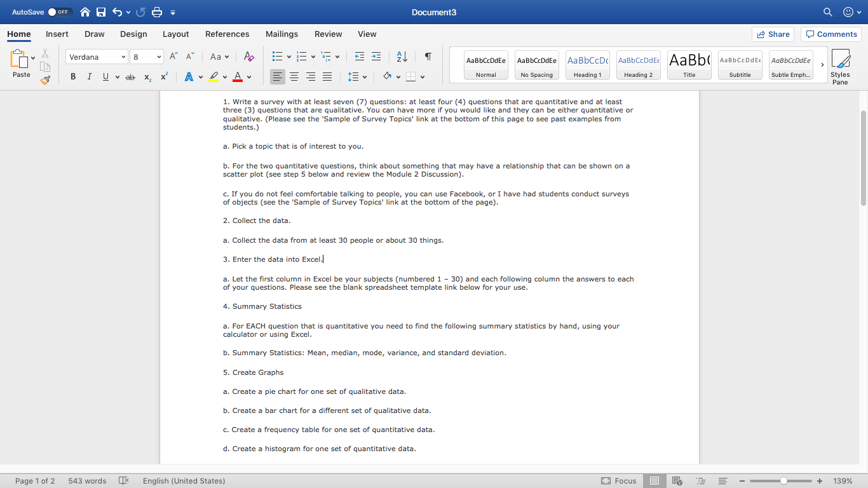
Task: Switch to Web Layout view
Action: [x=677, y=481]
